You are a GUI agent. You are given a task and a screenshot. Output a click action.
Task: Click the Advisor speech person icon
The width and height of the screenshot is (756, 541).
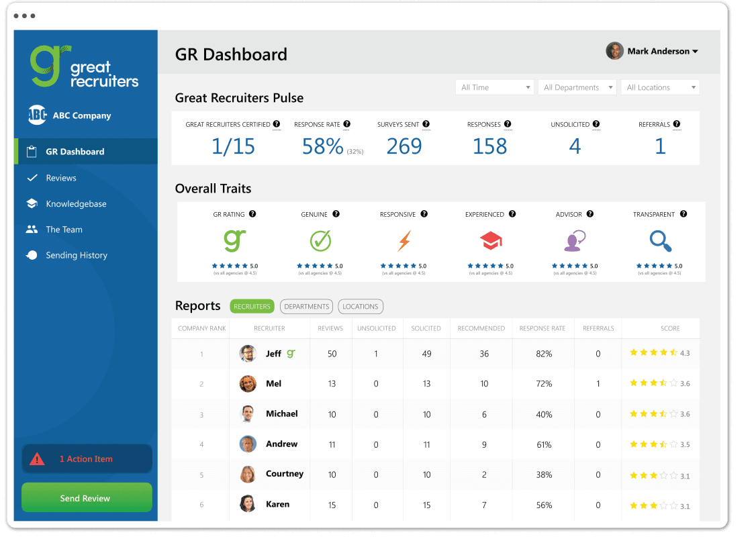(575, 240)
